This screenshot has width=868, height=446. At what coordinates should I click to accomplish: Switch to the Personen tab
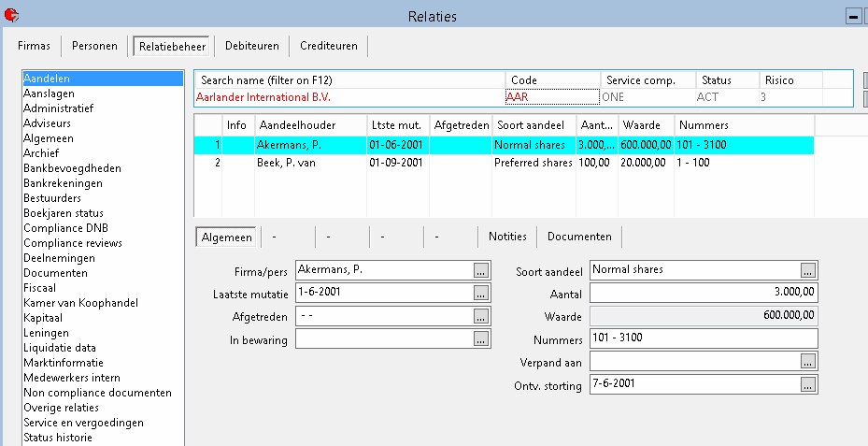(x=94, y=46)
